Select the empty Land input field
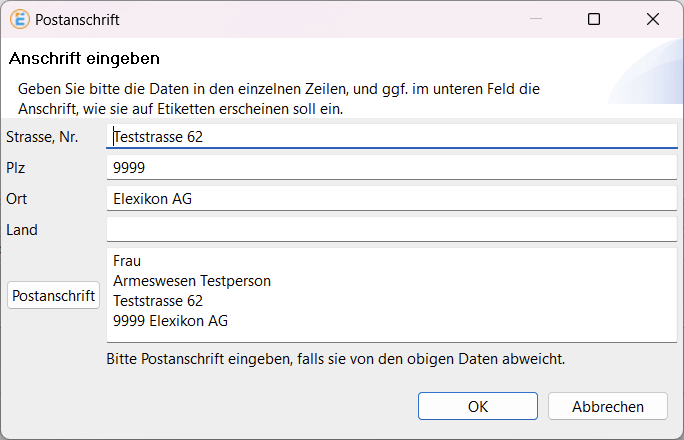 pyautogui.click(x=391, y=230)
